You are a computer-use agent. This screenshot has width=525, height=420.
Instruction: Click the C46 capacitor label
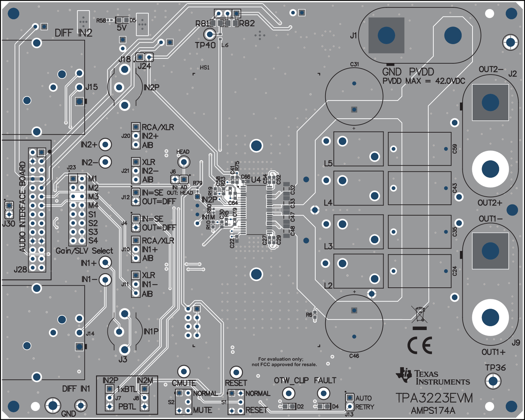pyautogui.click(x=354, y=356)
